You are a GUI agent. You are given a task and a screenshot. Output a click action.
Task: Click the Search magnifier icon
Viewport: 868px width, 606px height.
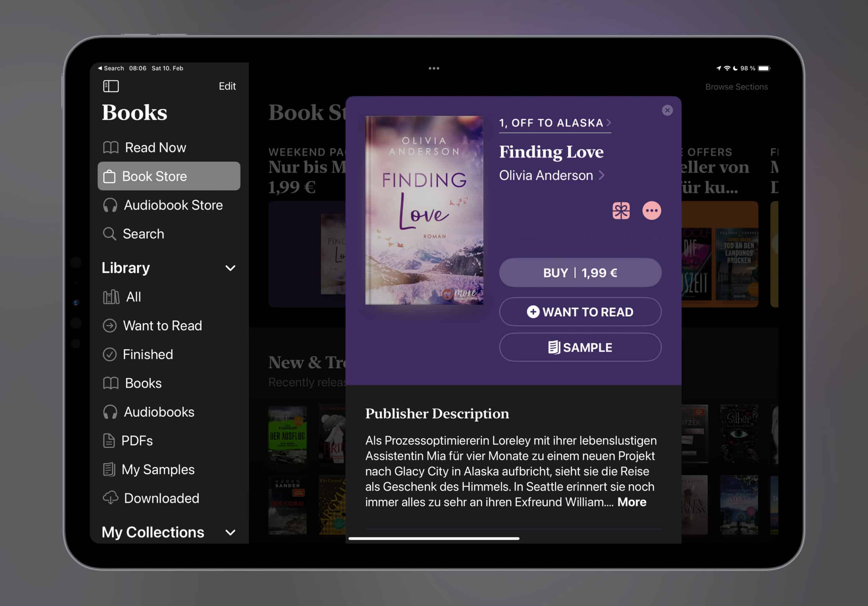(110, 234)
